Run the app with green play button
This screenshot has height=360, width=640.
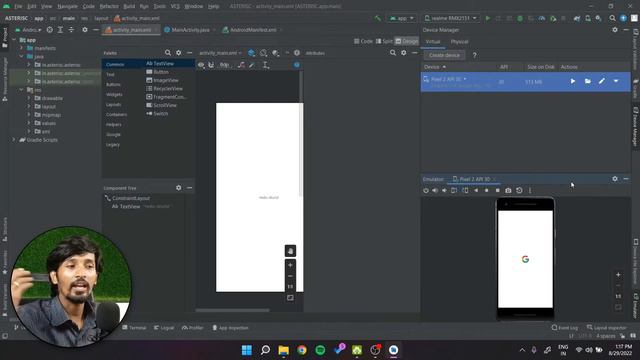point(487,18)
